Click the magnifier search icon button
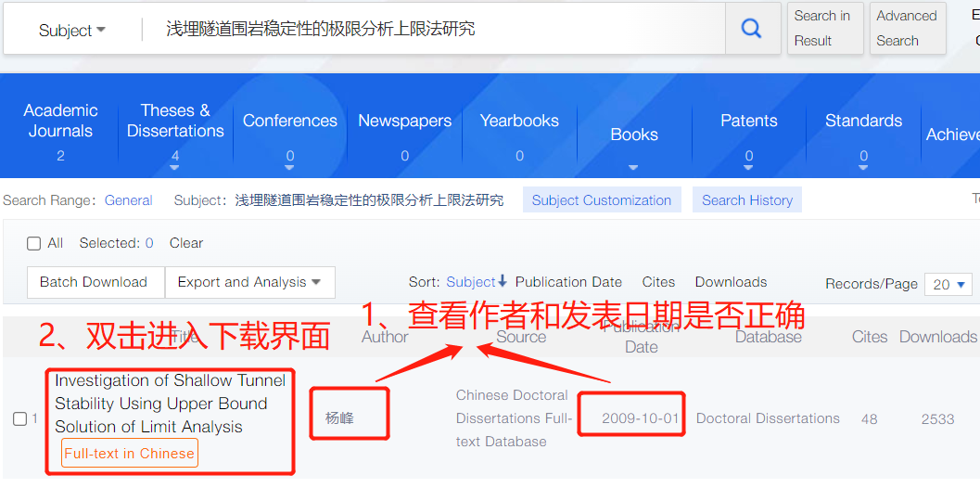 [x=752, y=28]
